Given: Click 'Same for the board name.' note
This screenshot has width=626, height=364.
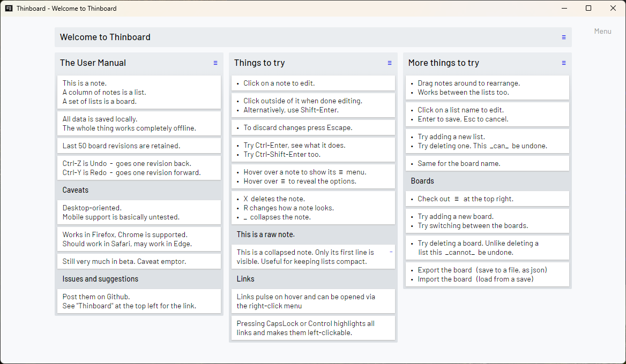Looking at the screenshot, I should 487,163.
